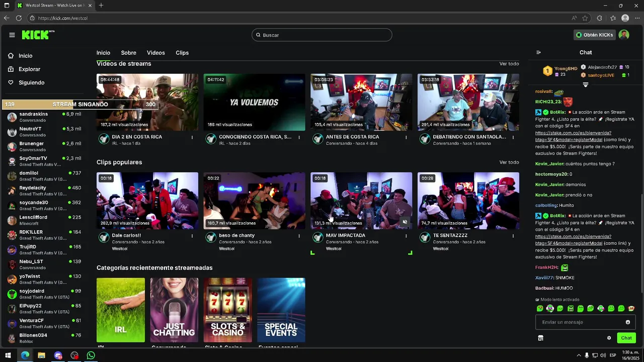Open new browser tab
The height and width of the screenshot is (362, 644).
pos(101,5)
